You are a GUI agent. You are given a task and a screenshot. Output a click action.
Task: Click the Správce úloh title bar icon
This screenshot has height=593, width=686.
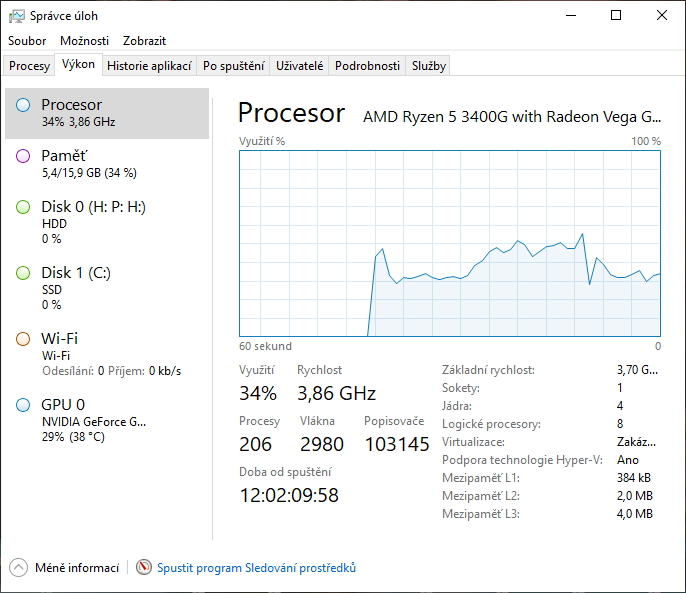(x=17, y=16)
